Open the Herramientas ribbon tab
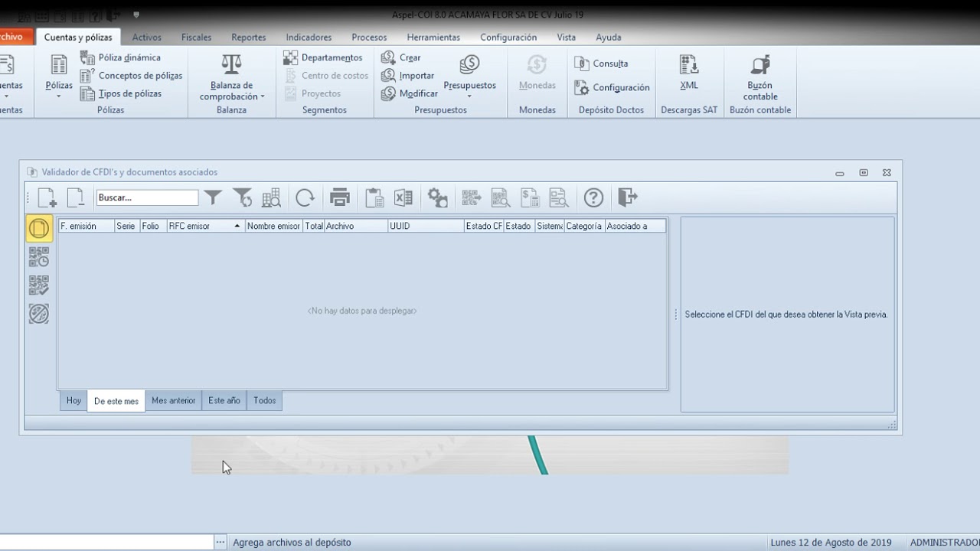 [x=433, y=37]
